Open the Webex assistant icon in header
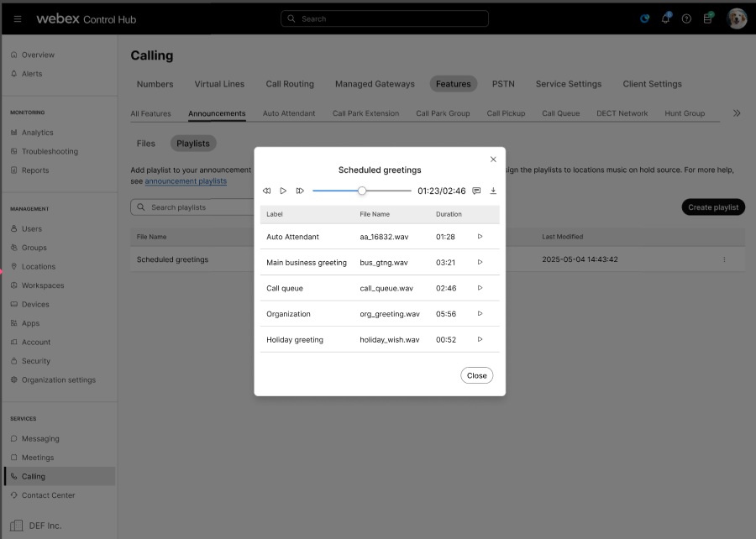Image resolution: width=756 pixels, height=539 pixels. [x=644, y=18]
